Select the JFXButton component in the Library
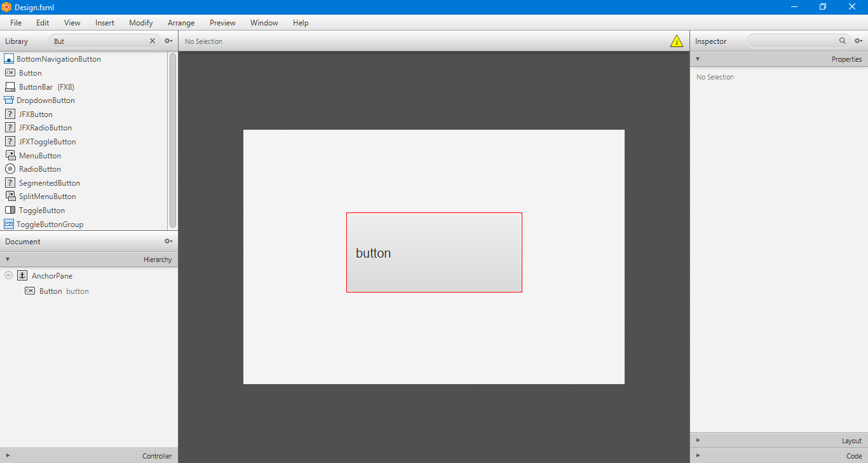Screen dimensions: 868x463 35,114
